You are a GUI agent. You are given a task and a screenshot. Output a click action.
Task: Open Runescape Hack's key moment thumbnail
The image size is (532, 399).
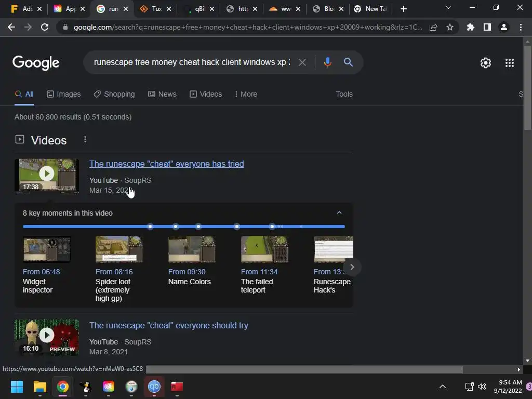tap(334, 249)
